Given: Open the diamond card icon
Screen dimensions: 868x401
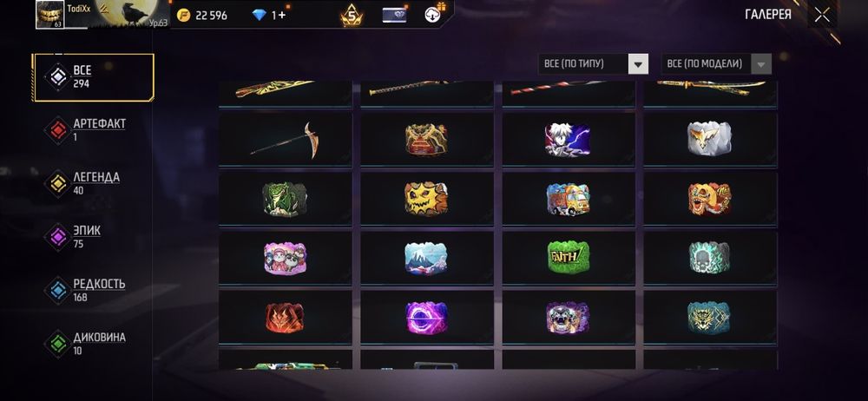Looking at the screenshot, I should point(394,15).
